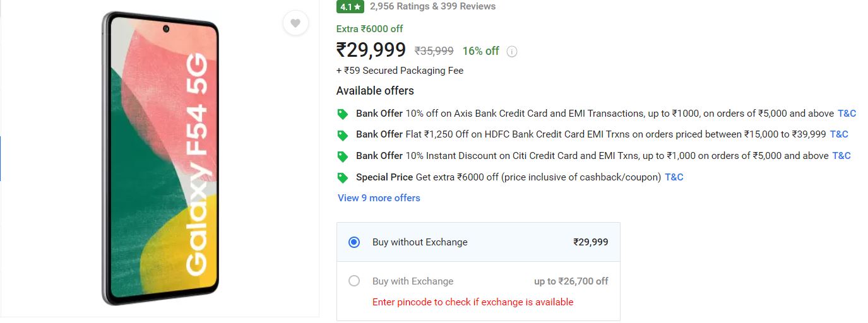
Task: Open T&C for the Axis Bank offer
Action: tap(847, 114)
